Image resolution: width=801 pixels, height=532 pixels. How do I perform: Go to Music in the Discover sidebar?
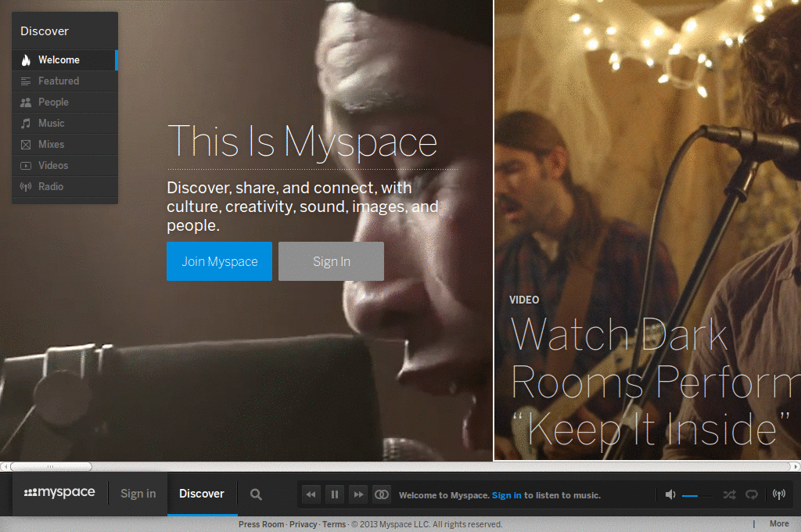click(x=52, y=124)
